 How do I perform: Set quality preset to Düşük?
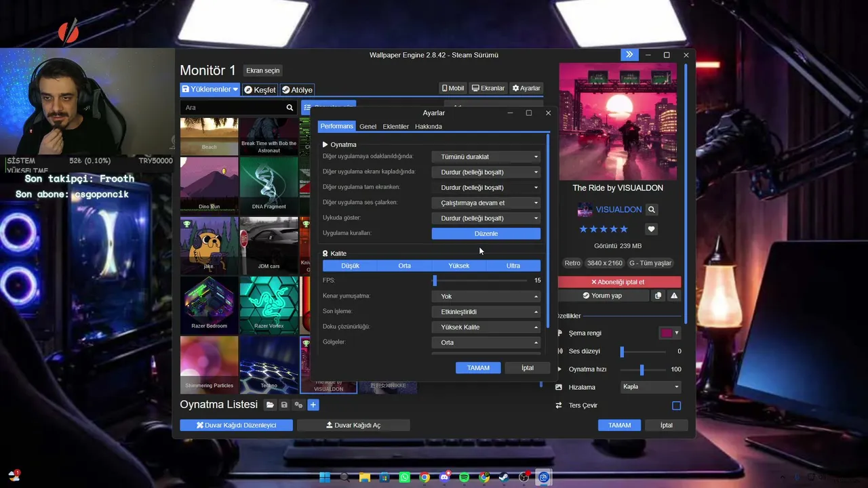(x=350, y=266)
